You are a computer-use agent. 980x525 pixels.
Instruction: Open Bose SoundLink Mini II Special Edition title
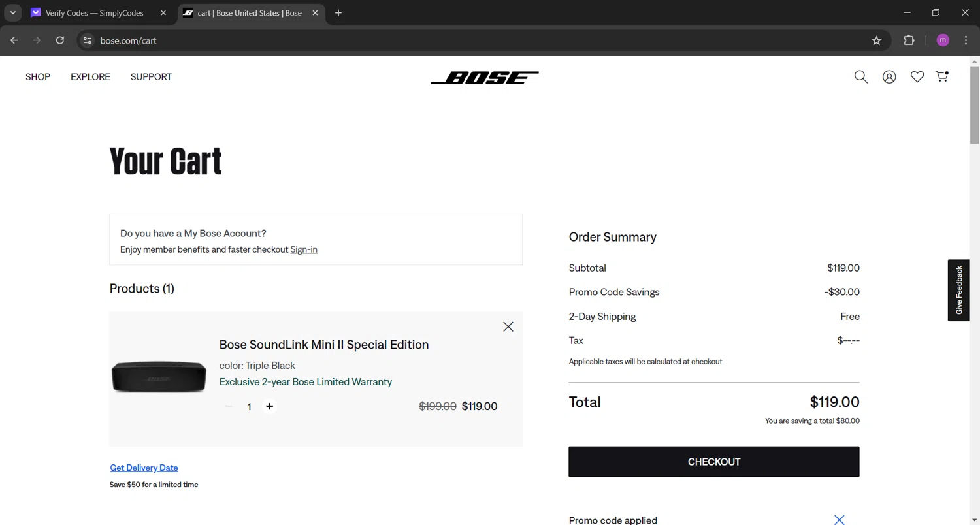[324, 345]
